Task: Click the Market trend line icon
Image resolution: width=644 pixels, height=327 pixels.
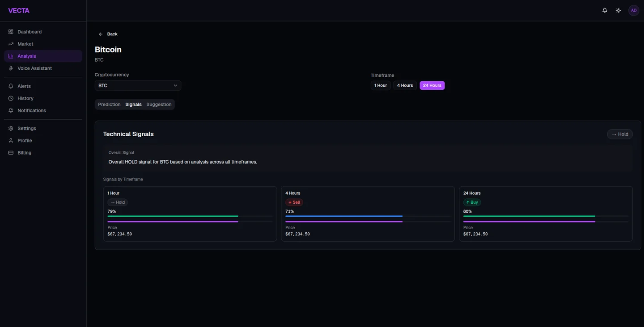Action: click(x=11, y=44)
